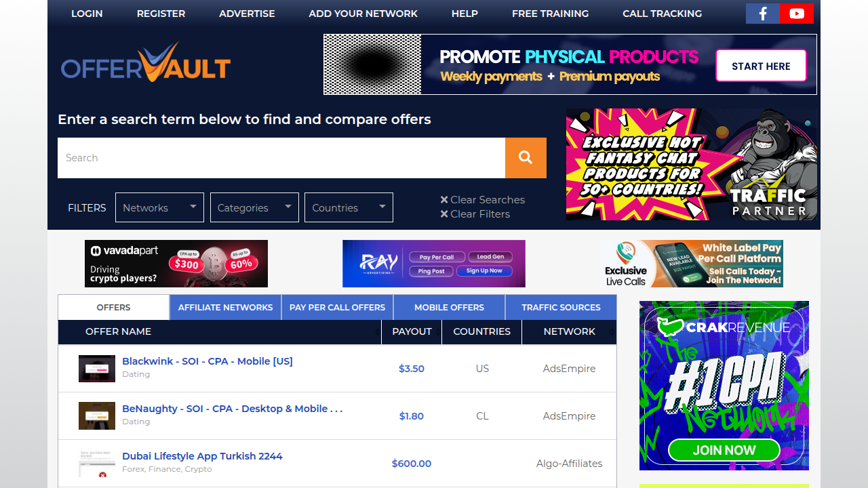The image size is (868, 488).
Task: Open the Facebook page icon
Action: click(x=763, y=14)
